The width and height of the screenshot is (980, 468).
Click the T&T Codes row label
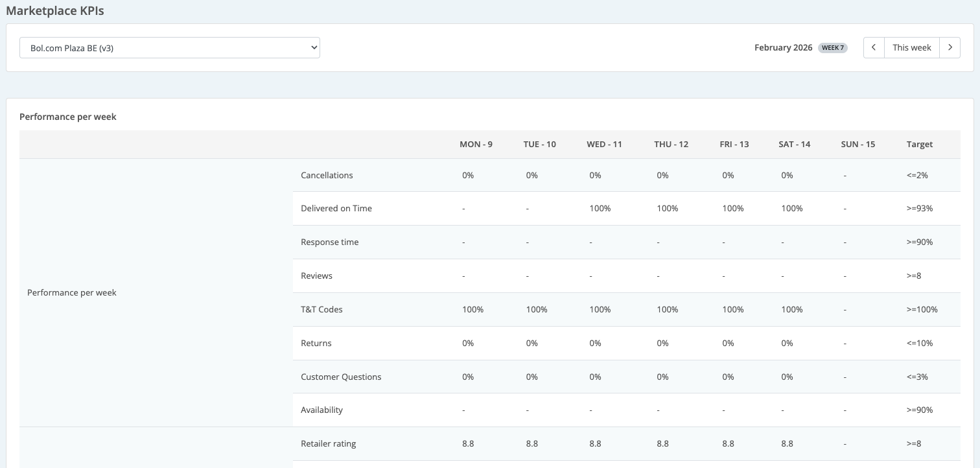[x=322, y=309]
